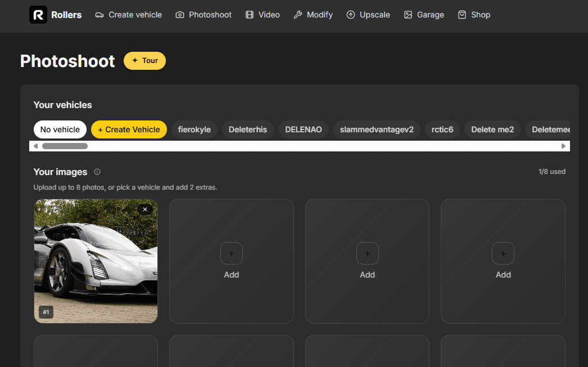Click the Photoshoot page heading

(x=67, y=61)
